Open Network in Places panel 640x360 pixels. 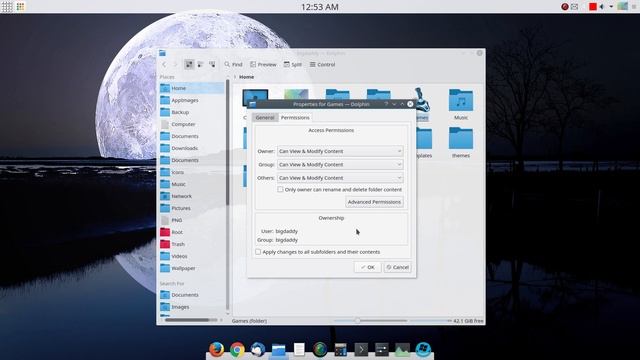pyautogui.click(x=192, y=196)
